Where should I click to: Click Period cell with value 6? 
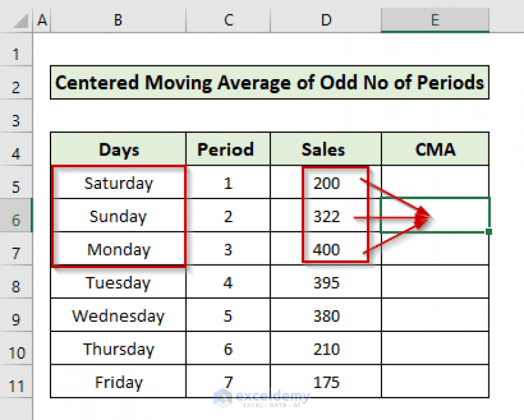click(228, 348)
